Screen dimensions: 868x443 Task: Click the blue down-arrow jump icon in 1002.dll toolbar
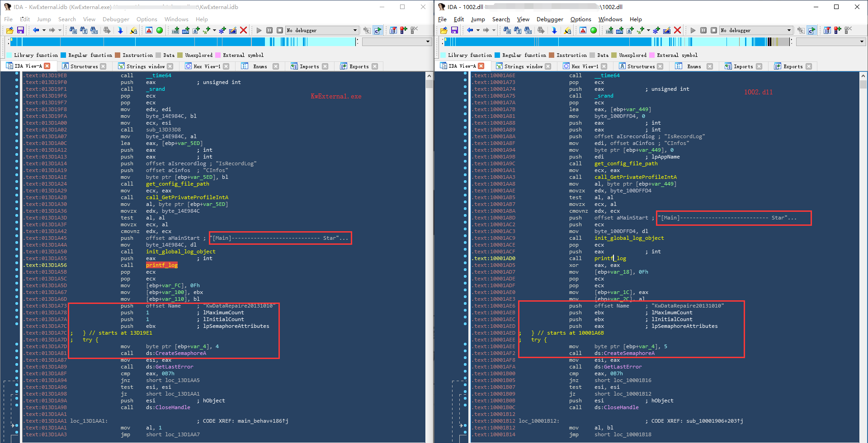click(x=554, y=30)
